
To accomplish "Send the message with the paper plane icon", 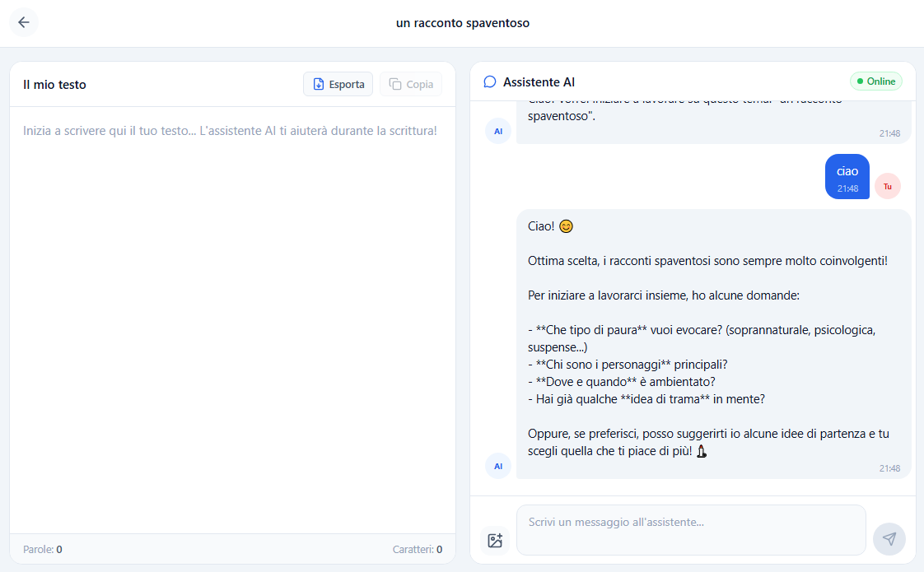I will click(889, 538).
